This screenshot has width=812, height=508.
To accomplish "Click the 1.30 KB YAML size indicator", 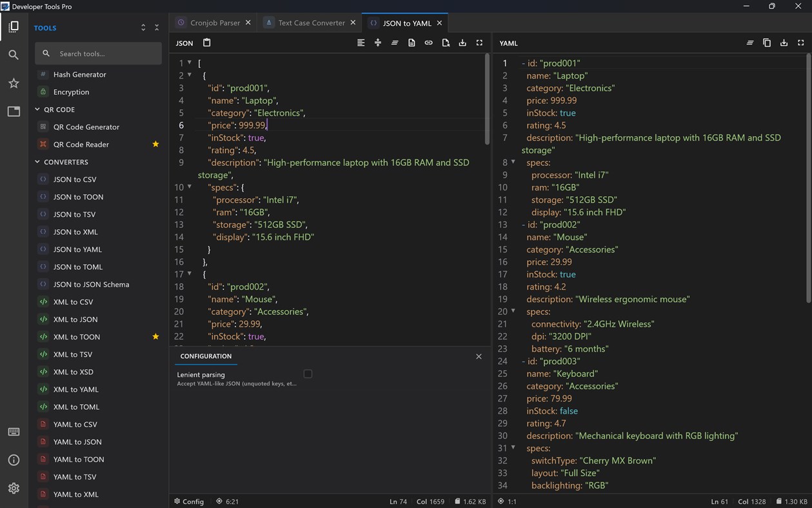I will (x=792, y=501).
